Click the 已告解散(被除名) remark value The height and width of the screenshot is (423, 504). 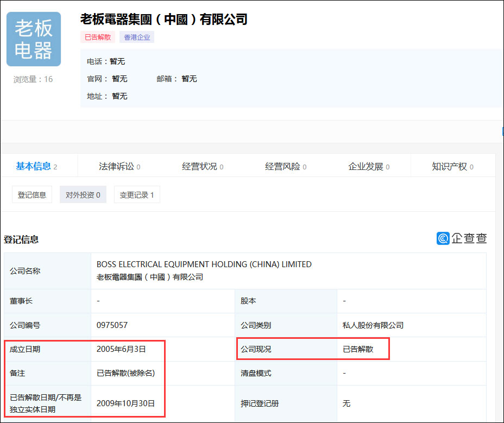tap(125, 373)
